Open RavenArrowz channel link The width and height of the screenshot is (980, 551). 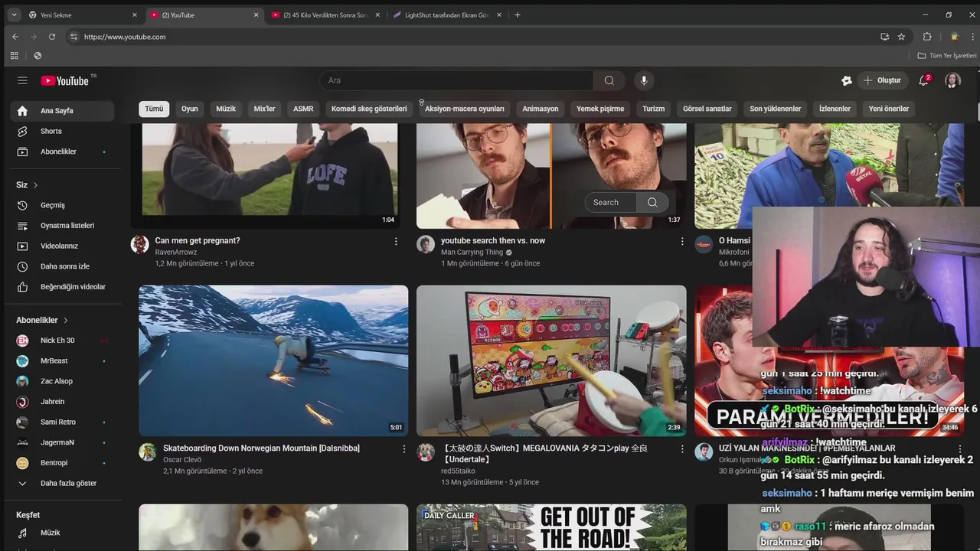(176, 252)
